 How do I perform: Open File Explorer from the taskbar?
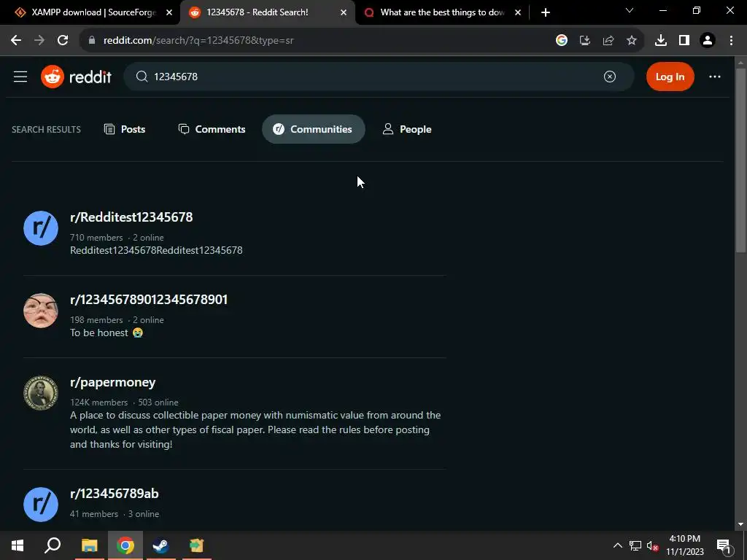click(89, 545)
